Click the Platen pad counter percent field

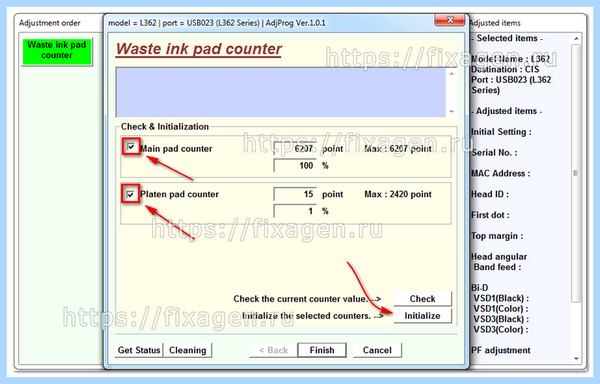[295, 211]
